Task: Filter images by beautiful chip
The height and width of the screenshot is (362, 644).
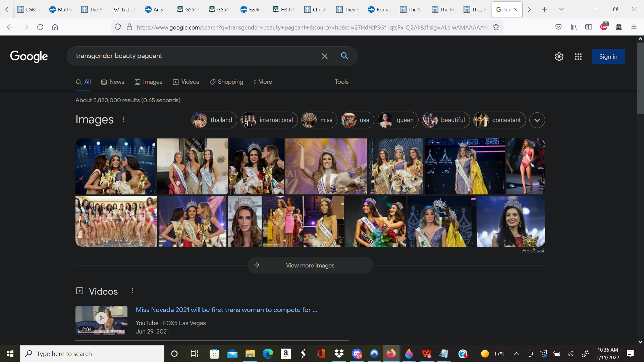Action: point(446,120)
